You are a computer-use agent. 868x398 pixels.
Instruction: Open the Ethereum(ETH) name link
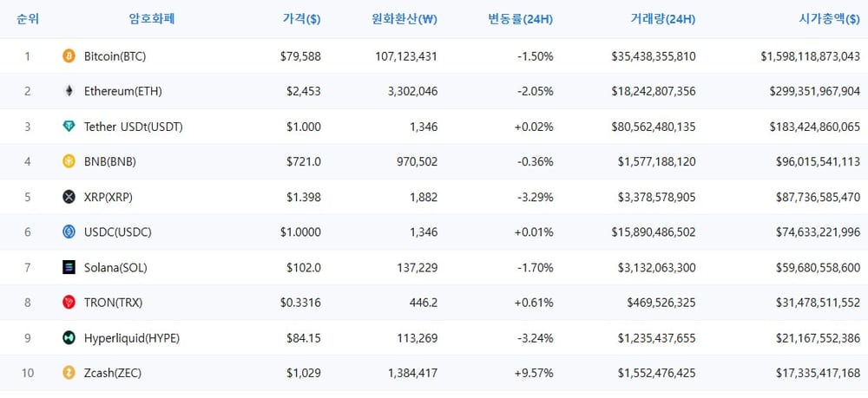[x=123, y=92]
